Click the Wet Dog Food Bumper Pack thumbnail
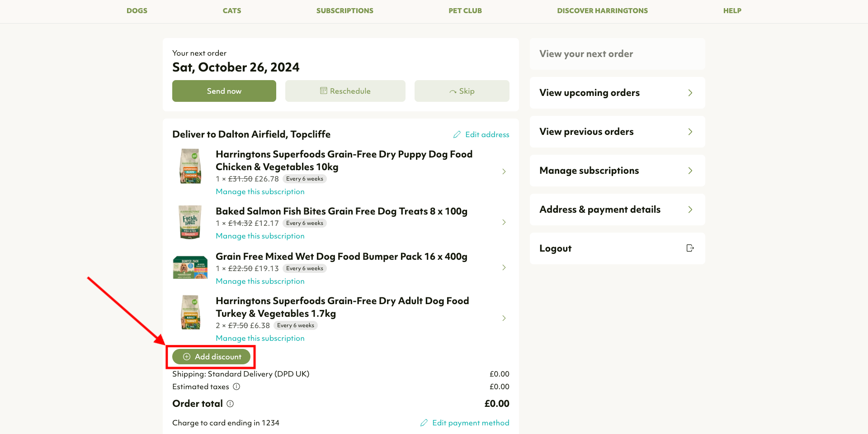Viewport: 868px width, 434px height. (190, 267)
